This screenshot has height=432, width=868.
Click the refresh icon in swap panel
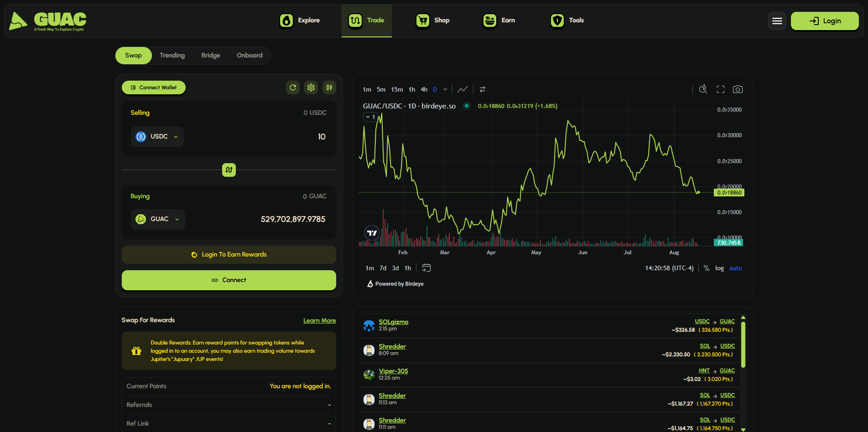coord(293,87)
